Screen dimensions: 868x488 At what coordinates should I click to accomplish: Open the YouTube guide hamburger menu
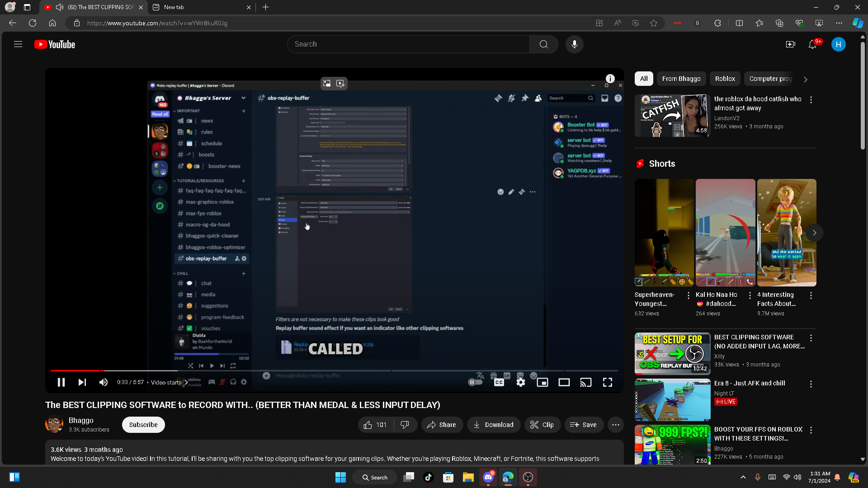click(x=18, y=44)
